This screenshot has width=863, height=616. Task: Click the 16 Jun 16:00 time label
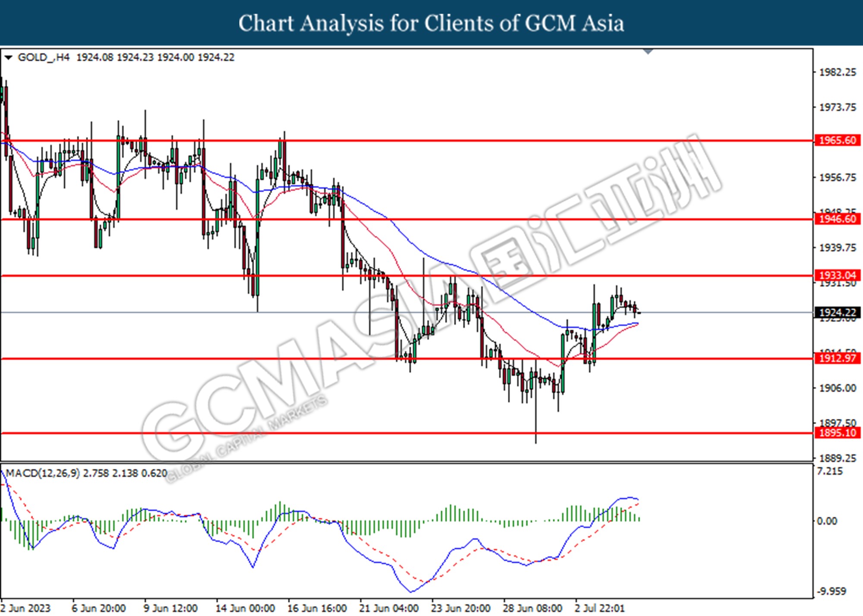coord(317,608)
